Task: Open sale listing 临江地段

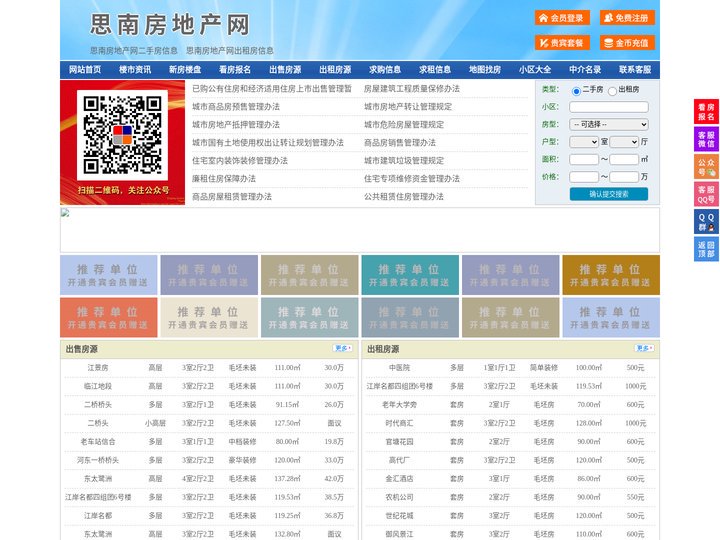Action: pyautogui.click(x=98, y=386)
